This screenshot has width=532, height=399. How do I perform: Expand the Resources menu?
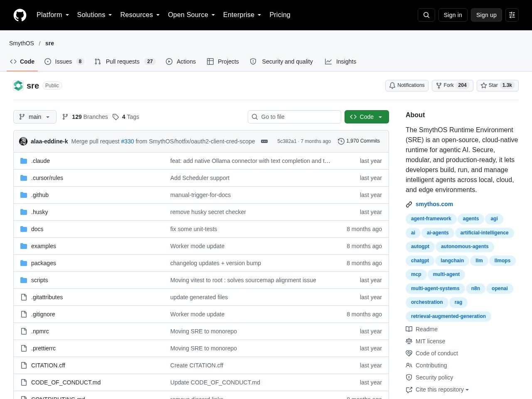pos(140,15)
